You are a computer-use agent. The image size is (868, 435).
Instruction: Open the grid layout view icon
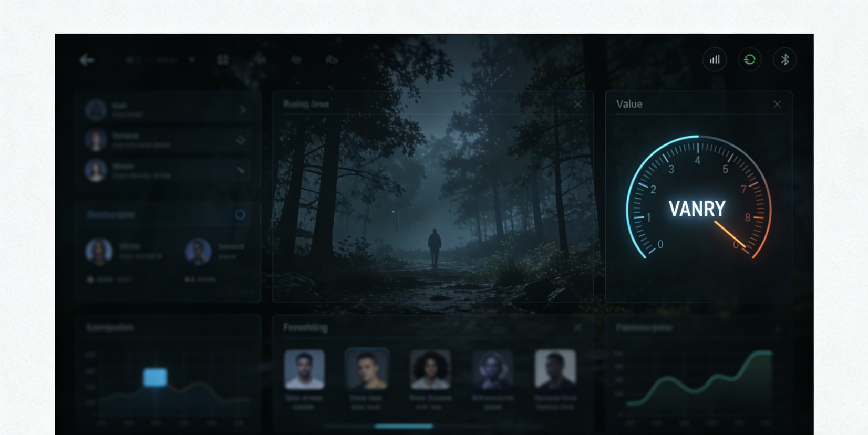pyautogui.click(x=223, y=60)
